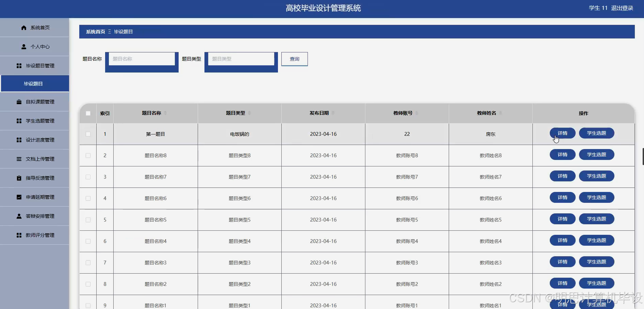Image resolution: width=644 pixels, height=309 pixels.
Task: Open 个人中心 via the person icon
Action: [x=23, y=47]
